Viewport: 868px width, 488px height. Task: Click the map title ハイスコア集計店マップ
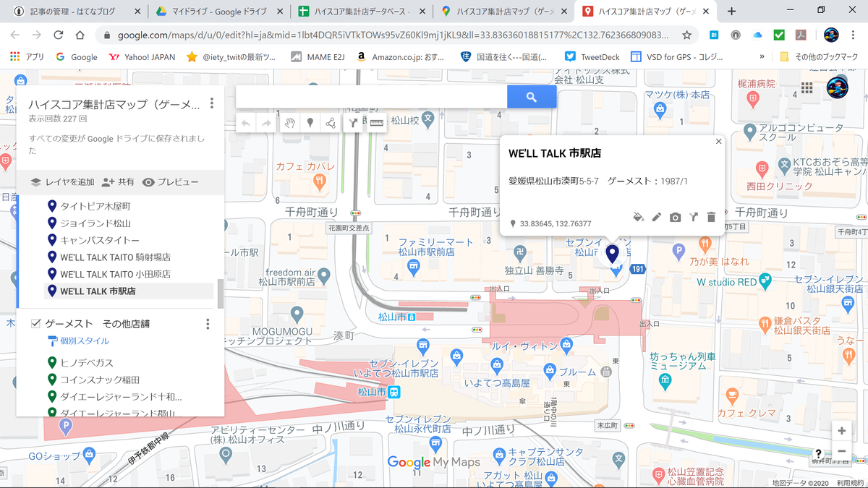(114, 104)
